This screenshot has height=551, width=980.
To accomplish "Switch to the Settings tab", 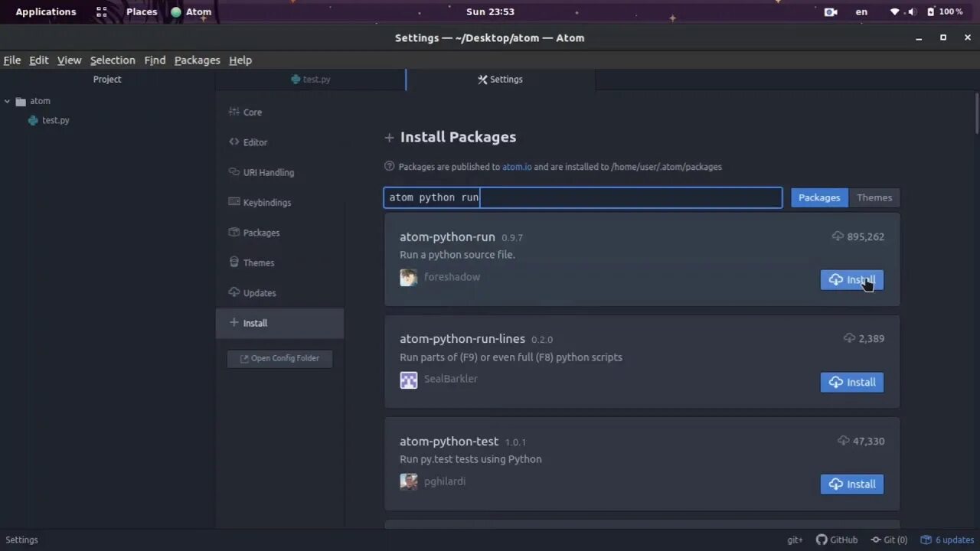I will [x=501, y=79].
